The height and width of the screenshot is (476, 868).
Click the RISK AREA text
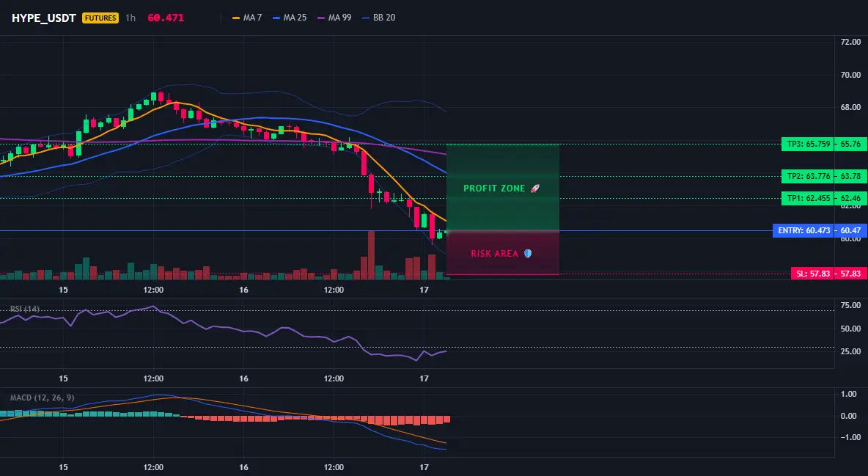coord(495,254)
